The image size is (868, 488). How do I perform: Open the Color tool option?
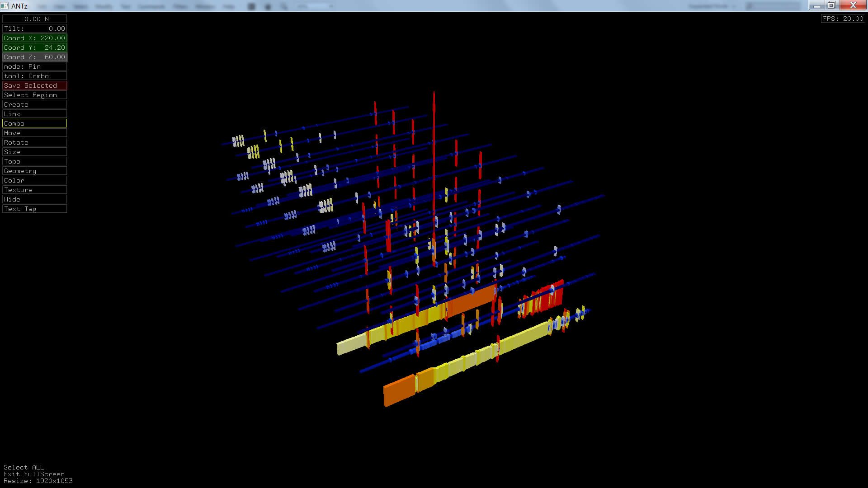click(x=34, y=180)
